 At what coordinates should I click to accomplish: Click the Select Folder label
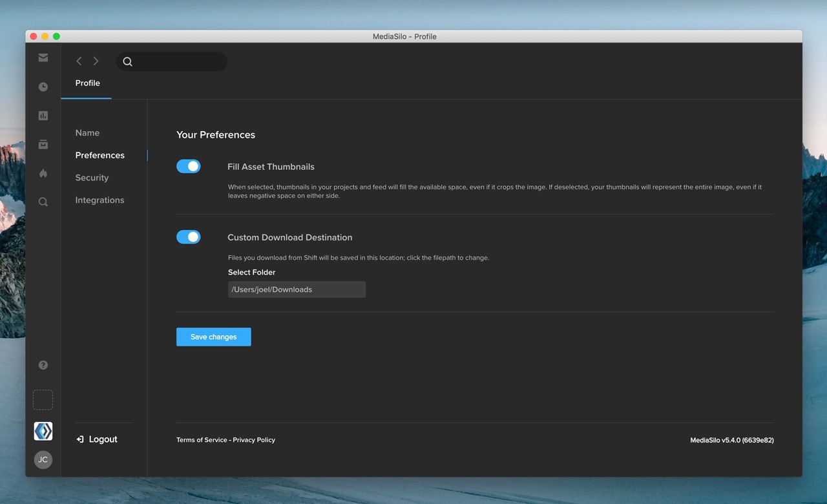point(252,272)
